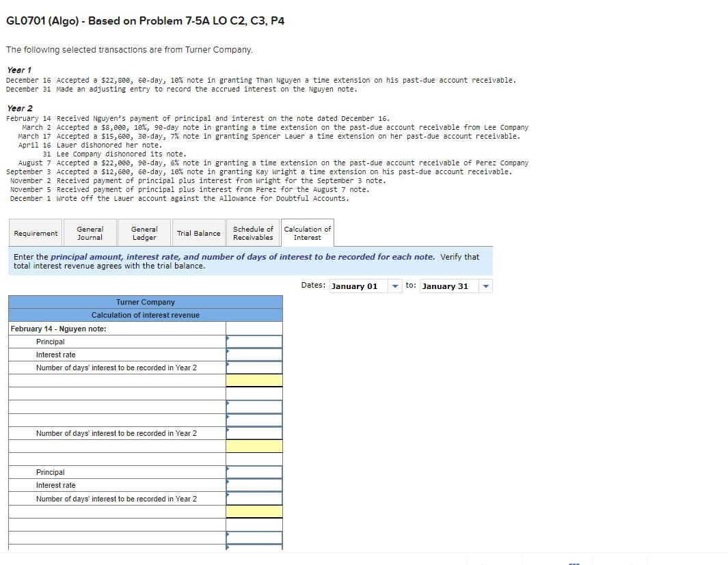Screen dimensions: 728x565
Task: Click the 'Calculation of interest revenue' header
Action: coord(146,315)
